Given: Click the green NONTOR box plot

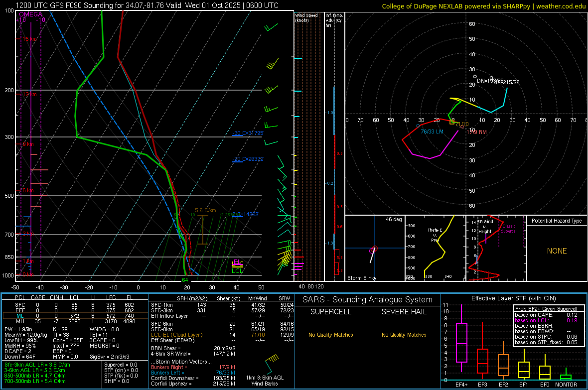Looking at the screenshot, I should point(566,374).
